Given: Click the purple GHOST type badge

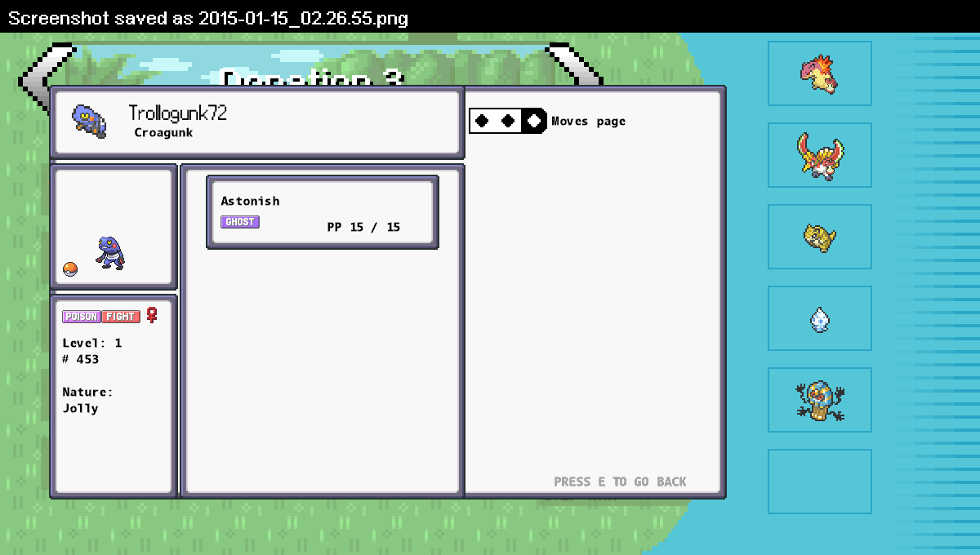Looking at the screenshot, I should click(240, 222).
